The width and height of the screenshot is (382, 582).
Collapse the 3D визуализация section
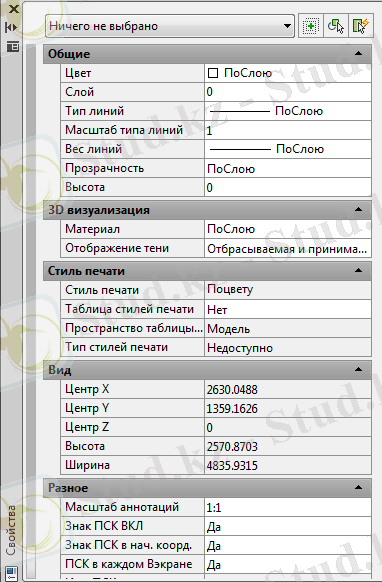tap(358, 210)
